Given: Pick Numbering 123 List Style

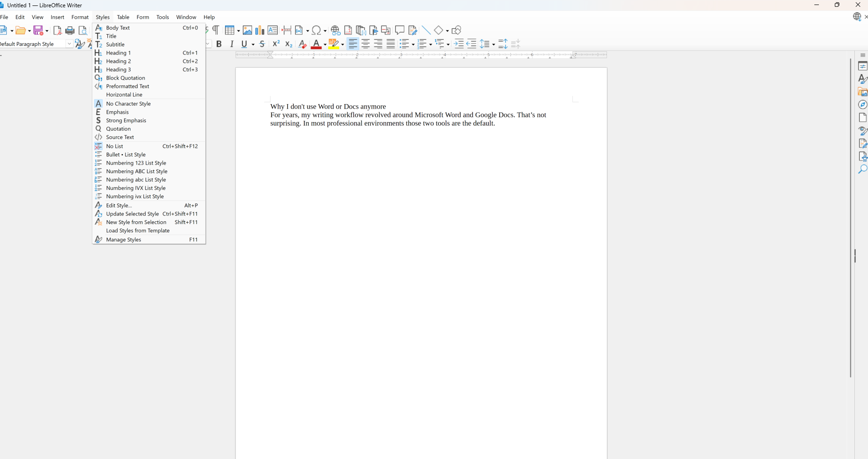Looking at the screenshot, I should (149, 163).
